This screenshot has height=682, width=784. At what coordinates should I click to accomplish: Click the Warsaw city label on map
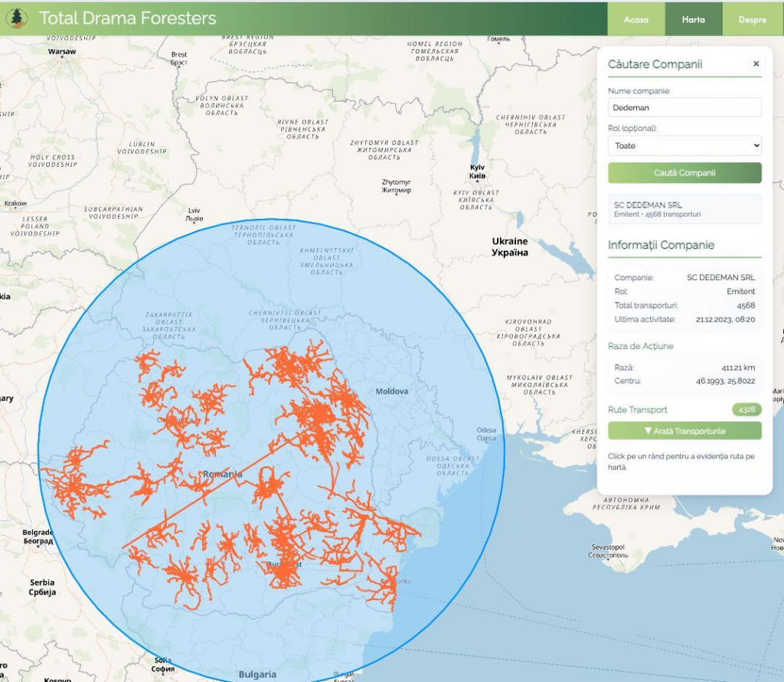pyautogui.click(x=62, y=52)
